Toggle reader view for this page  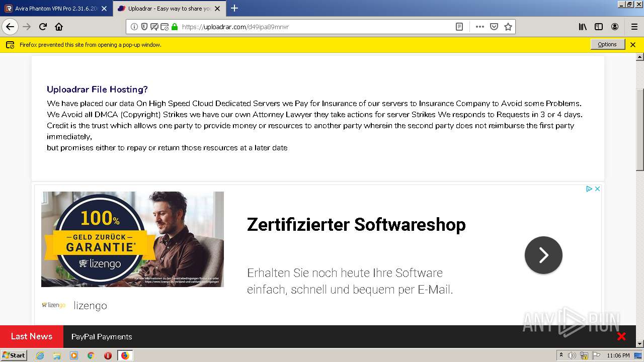[x=459, y=27]
